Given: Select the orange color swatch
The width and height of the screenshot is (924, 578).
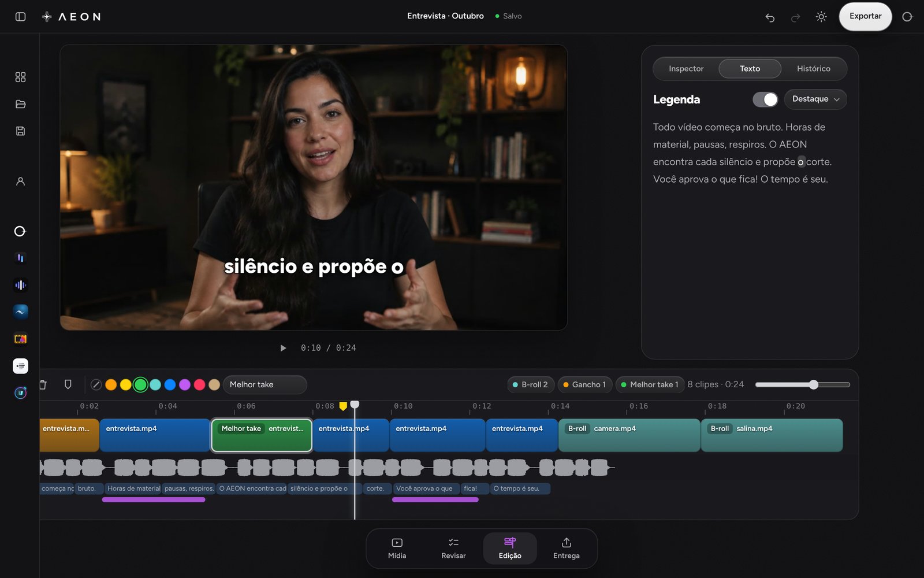Looking at the screenshot, I should [x=111, y=384].
